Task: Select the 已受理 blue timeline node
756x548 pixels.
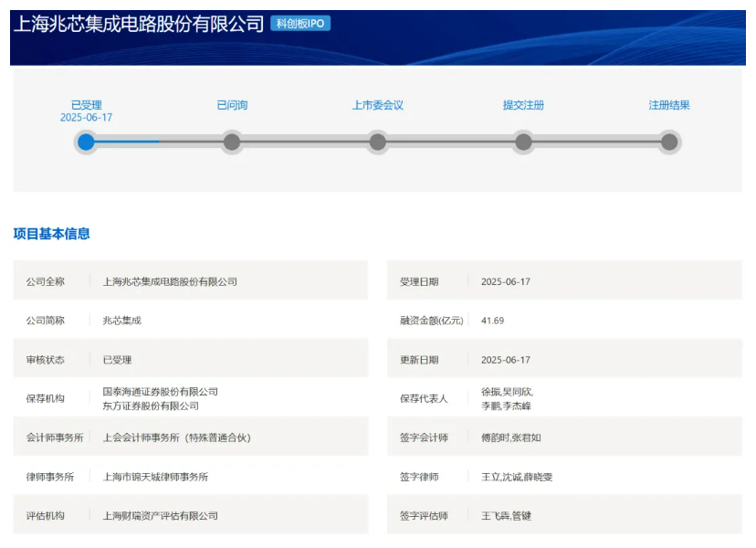Action: (x=87, y=142)
